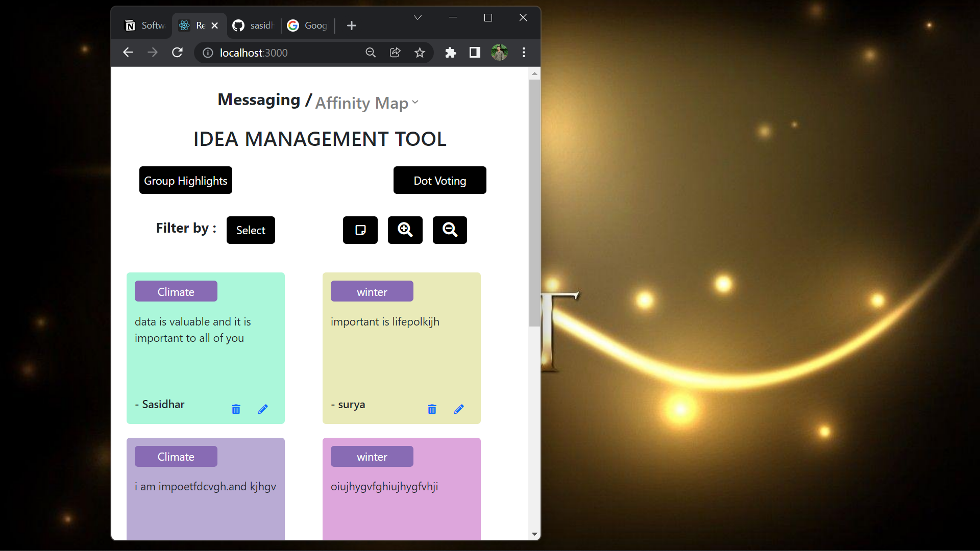Click the scrollbar down arrow

click(x=534, y=534)
